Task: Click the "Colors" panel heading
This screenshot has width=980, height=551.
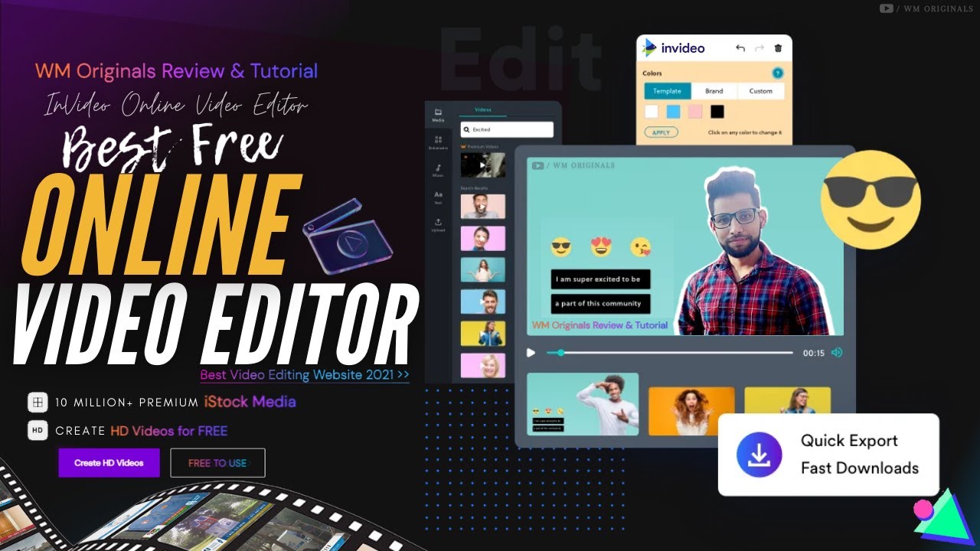Action: [652, 73]
